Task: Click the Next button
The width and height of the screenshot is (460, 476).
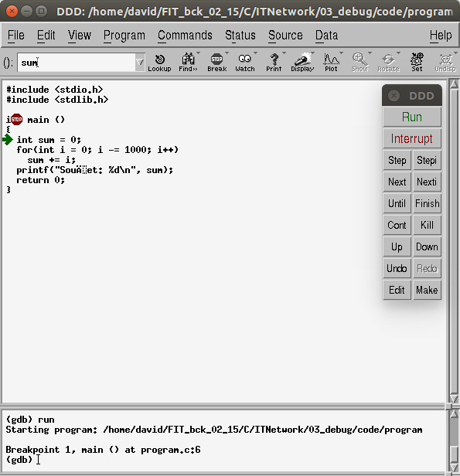Action: point(397,182)
